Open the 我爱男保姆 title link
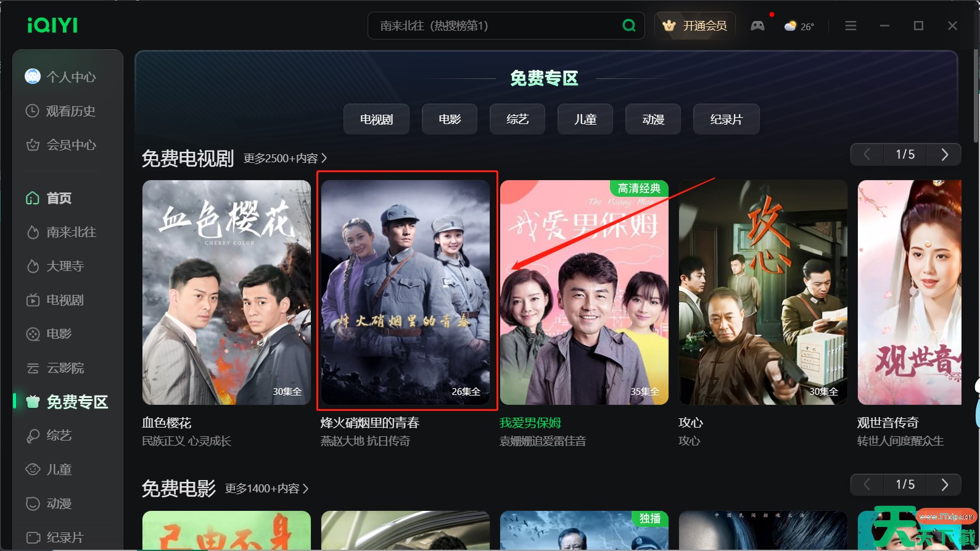The height and width of the screenshot is (551, 980). pyautogui.click(x=530, y=423)
